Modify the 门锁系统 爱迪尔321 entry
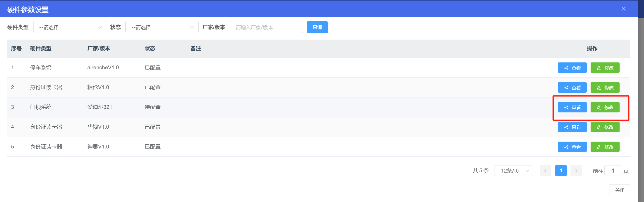The height and width of the screenshot is (202, 644). tap(605, 107)
